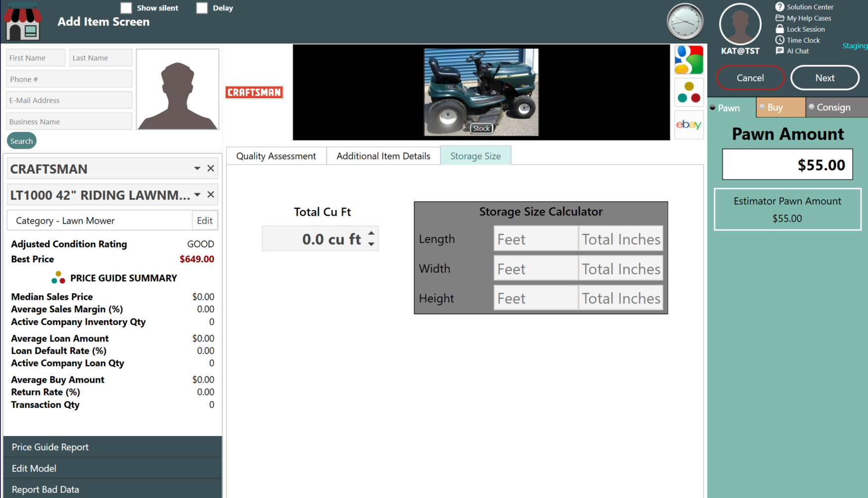Expand the CRAFTSMAN brand dropdown

[197, 168]
